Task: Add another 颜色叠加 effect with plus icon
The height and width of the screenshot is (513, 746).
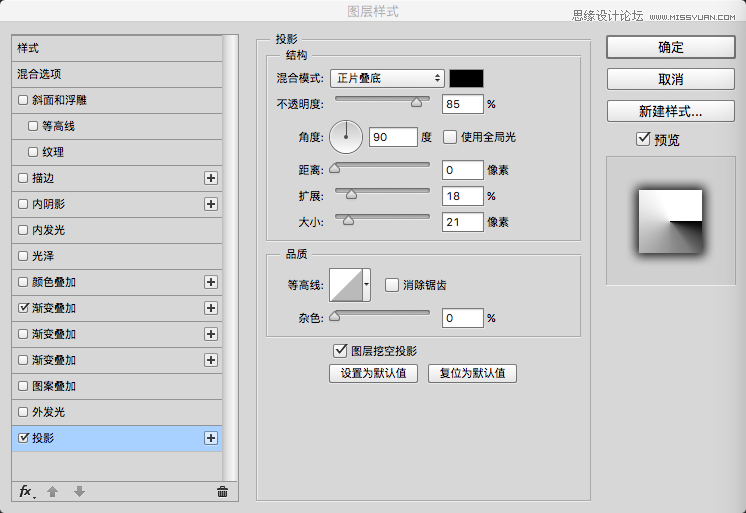Action: pyautogui.click(x=211, y=282)
